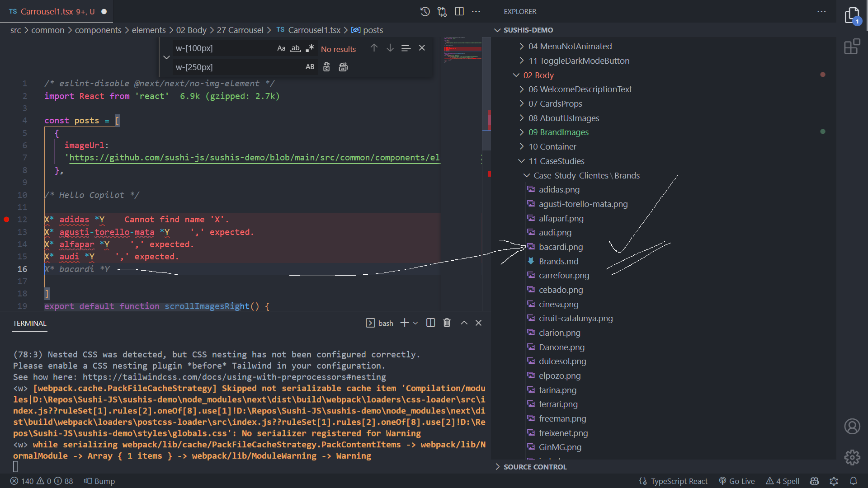Click the 'components' breadcrumb segment
The height and width of the screenshot is (488, 868).
98,30
